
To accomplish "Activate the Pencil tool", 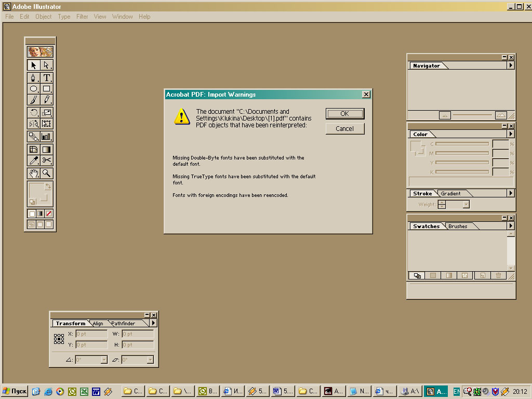I will (46, 100).
